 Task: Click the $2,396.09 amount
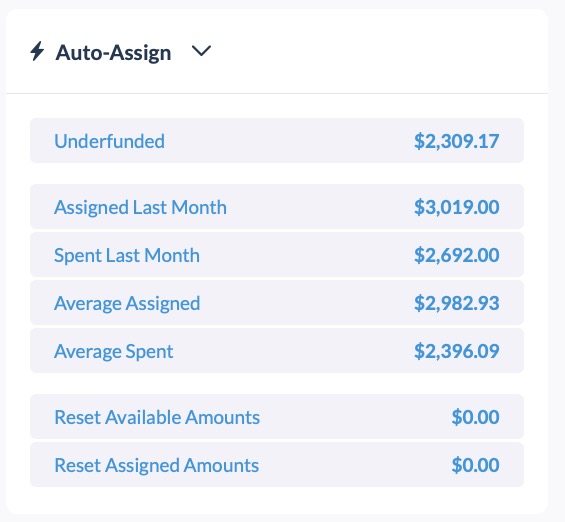tap(456, 351)
